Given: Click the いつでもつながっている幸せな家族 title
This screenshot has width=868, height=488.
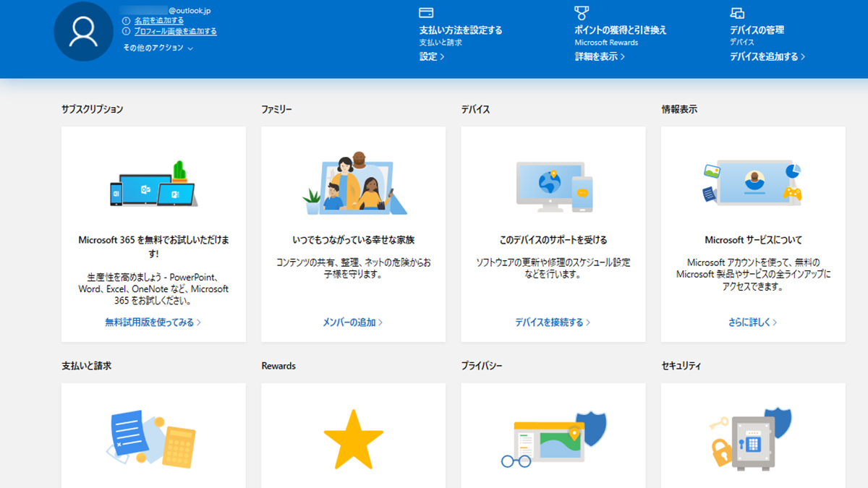Looking at the screenshot, I should tap(353, 240).
